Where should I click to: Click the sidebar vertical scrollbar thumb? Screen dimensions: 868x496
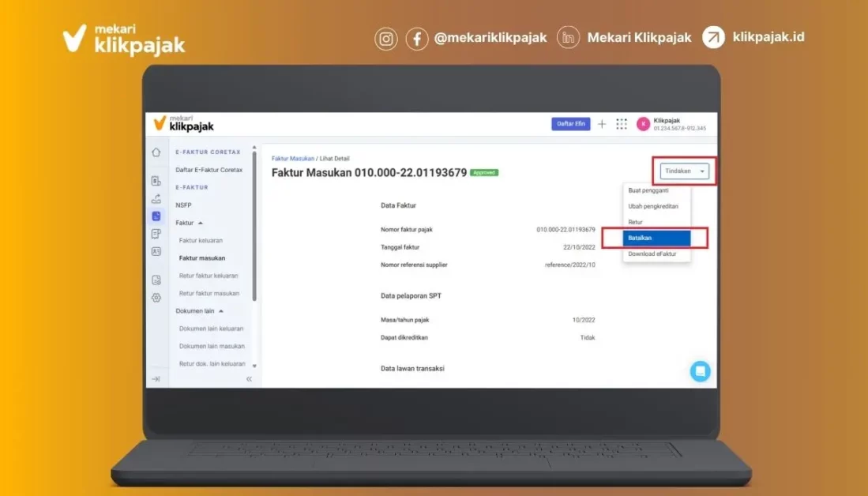(254, 227)
